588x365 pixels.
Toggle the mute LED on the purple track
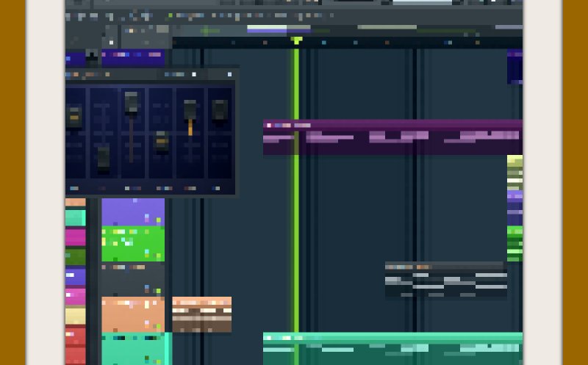(x=159, y=220)
